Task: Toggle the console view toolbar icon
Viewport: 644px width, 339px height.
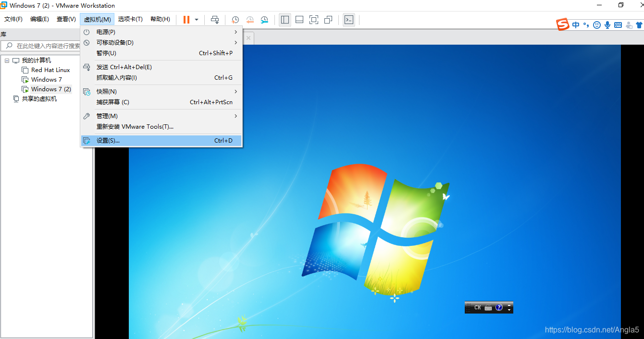Action: coord(349,20)
